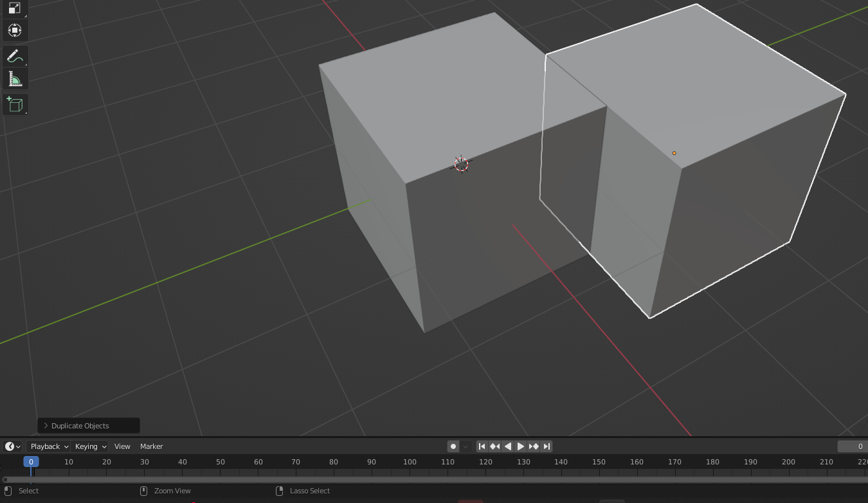Select the Scale tool
This screenshot has width=868, height=503.
click(x=15, y=8)
